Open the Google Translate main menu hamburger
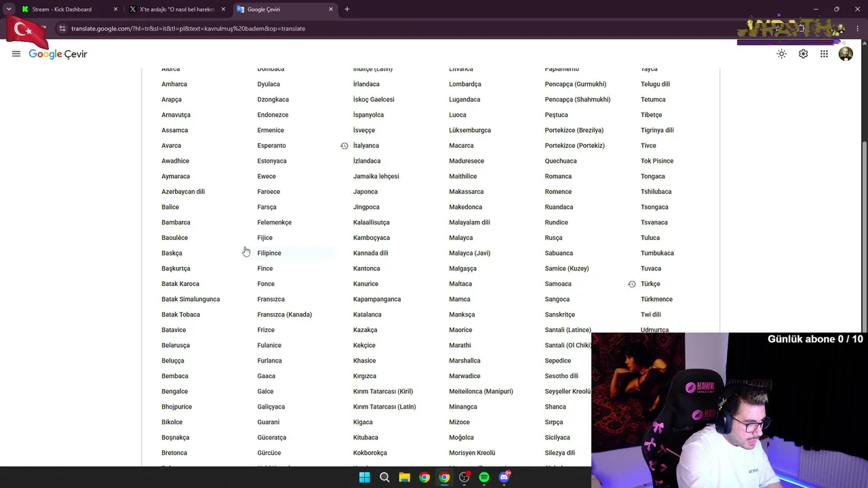The width and height of the screenshot is (868, 488). [16, 54]
